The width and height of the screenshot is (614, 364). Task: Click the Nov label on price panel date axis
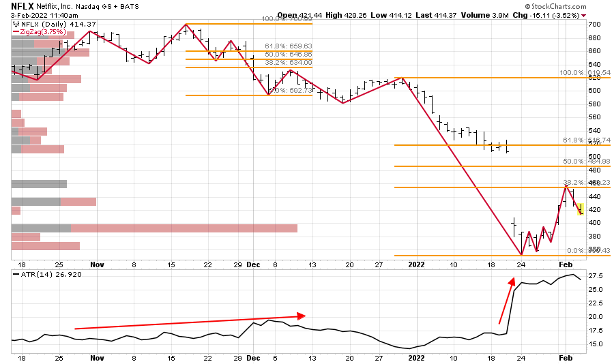(97, 264)
